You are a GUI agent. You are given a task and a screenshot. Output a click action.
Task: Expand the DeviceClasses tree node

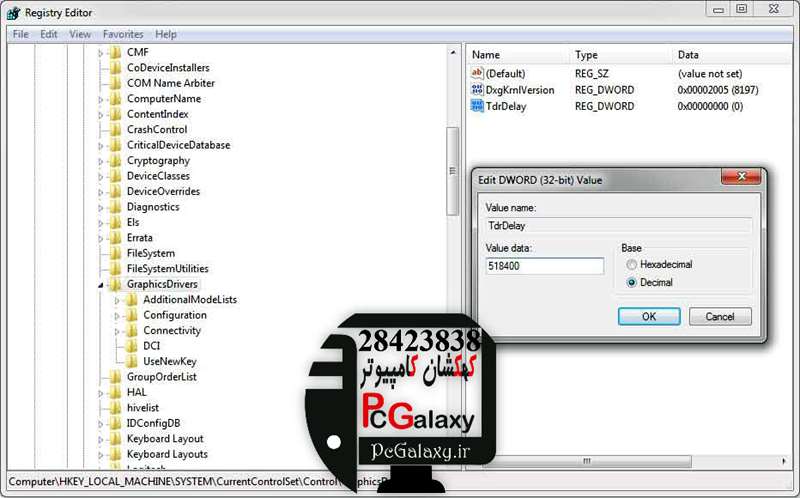pyautogui.click(x=101, y=177)
